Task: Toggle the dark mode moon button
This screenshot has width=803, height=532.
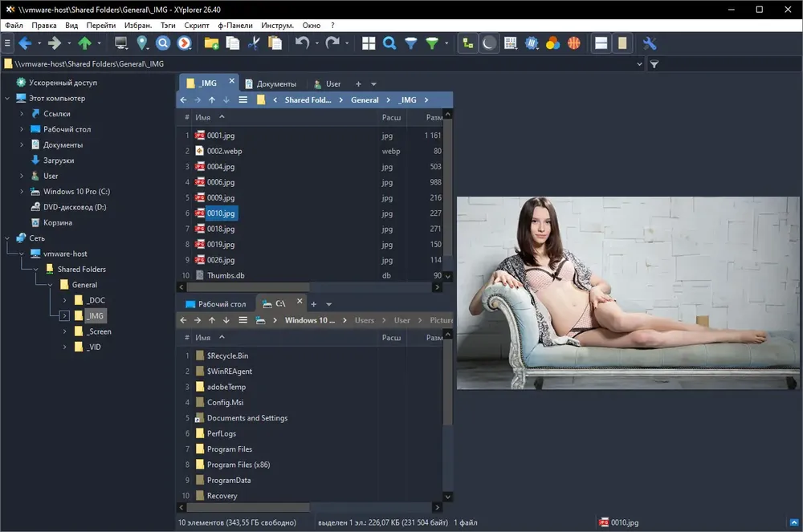Action: point(488,43)
